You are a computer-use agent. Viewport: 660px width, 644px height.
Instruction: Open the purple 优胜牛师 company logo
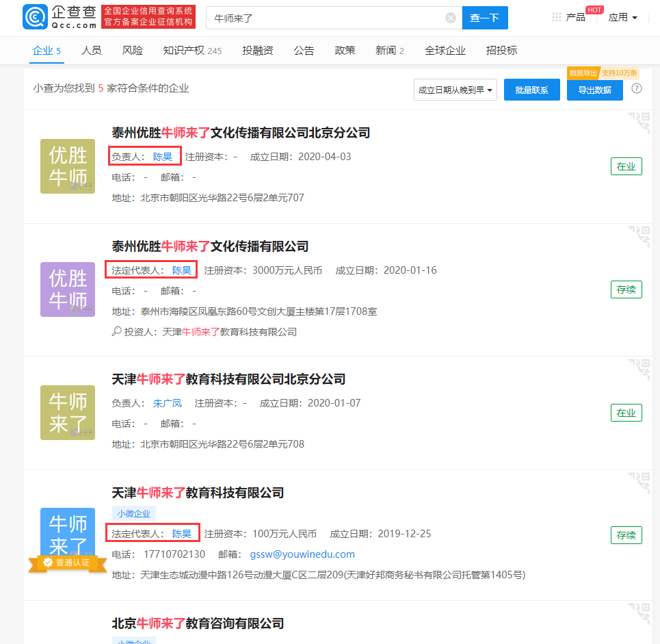68,289
